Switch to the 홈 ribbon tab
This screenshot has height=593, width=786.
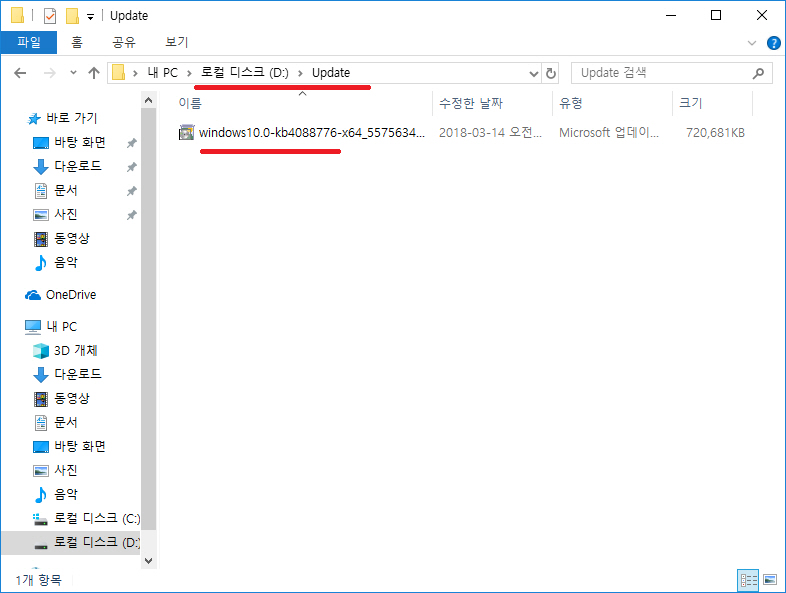[77, 42]
